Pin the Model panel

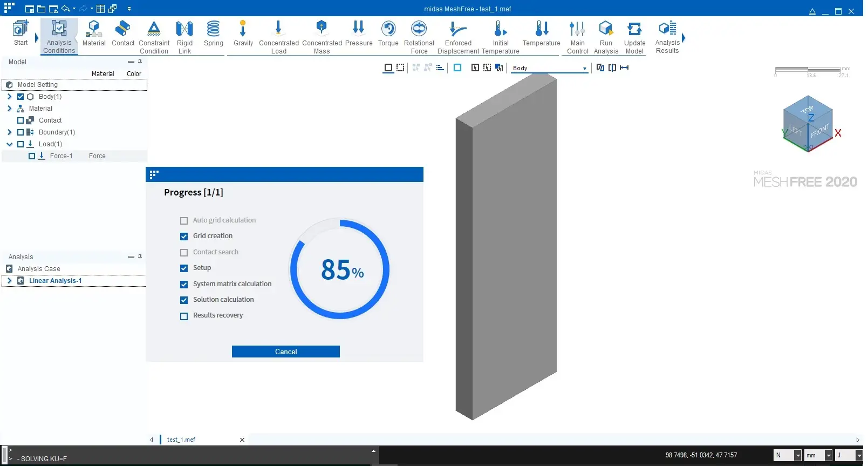(x=140, y=62)
